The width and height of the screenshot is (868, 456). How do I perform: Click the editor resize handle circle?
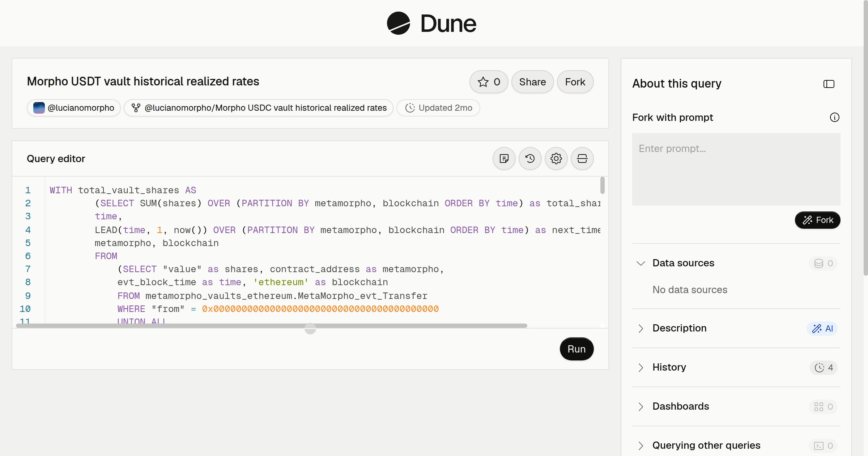[310, 329]
